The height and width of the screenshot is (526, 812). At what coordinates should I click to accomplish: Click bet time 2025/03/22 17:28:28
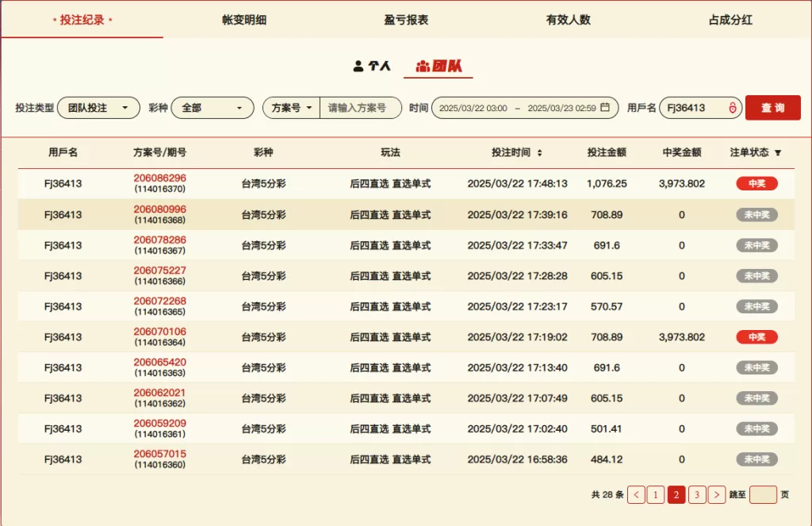coord(517,276)
